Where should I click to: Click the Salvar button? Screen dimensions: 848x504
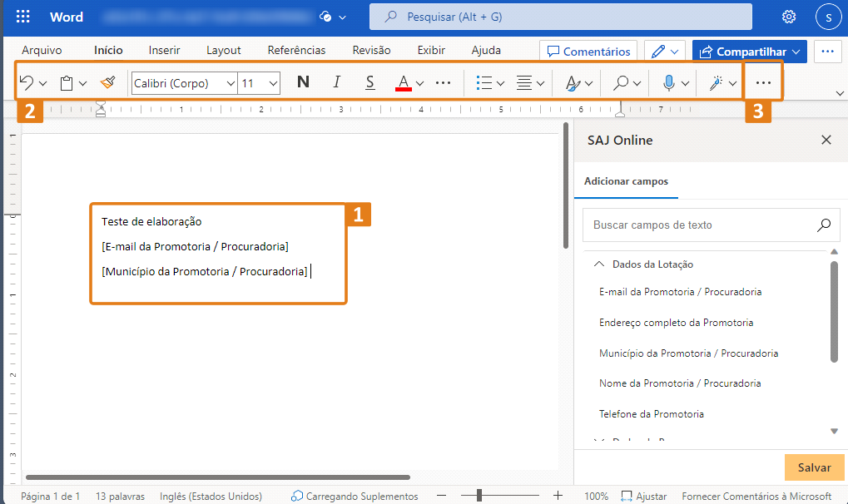pos(813,467)
